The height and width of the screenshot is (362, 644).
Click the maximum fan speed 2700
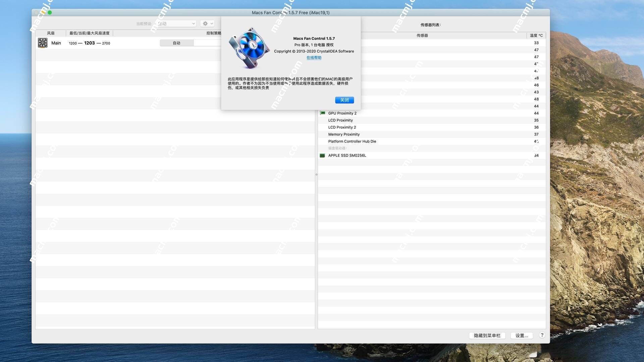click(106, 43)
